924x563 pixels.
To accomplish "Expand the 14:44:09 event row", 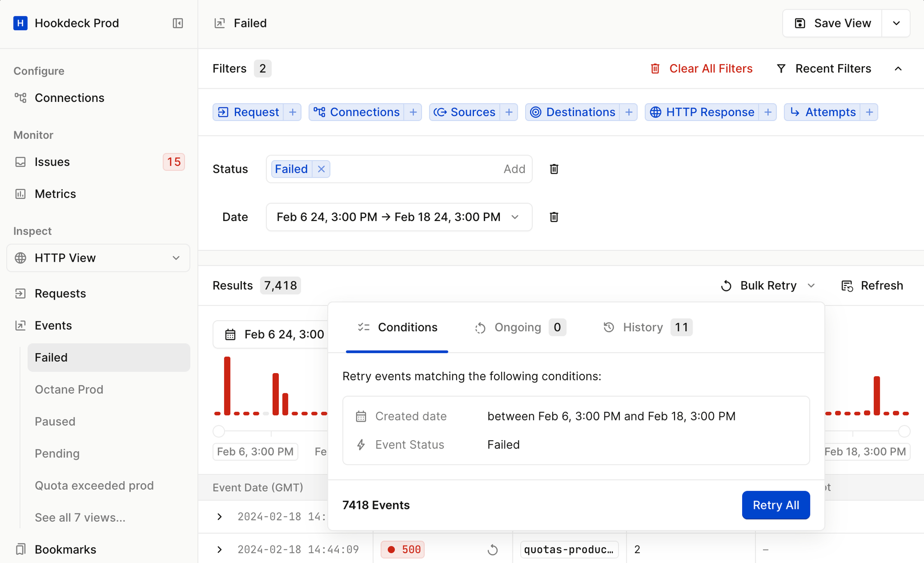I will (x=220, y=549).
